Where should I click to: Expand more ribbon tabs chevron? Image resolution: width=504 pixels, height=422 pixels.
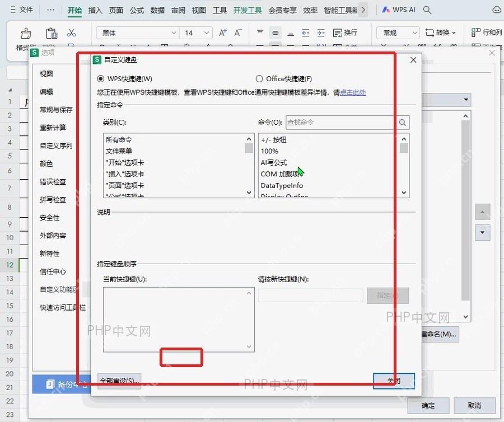tap(363, 10)
